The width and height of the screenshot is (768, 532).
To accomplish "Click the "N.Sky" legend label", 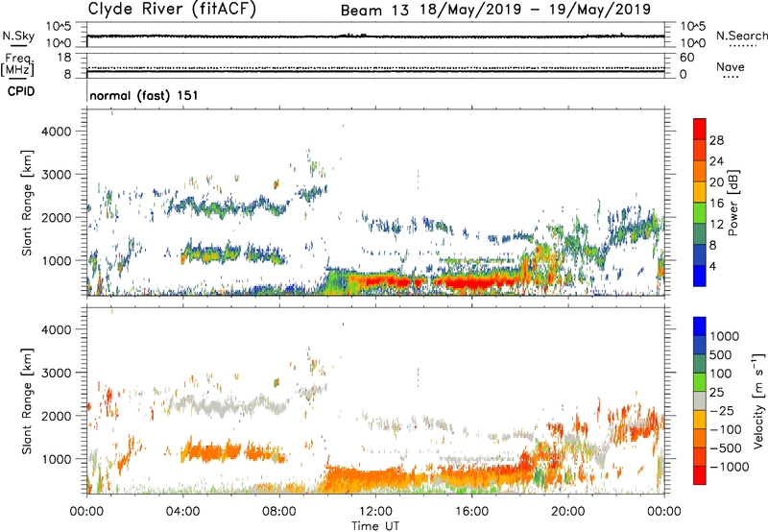I will pyautogui.click(x=18, y=36).
